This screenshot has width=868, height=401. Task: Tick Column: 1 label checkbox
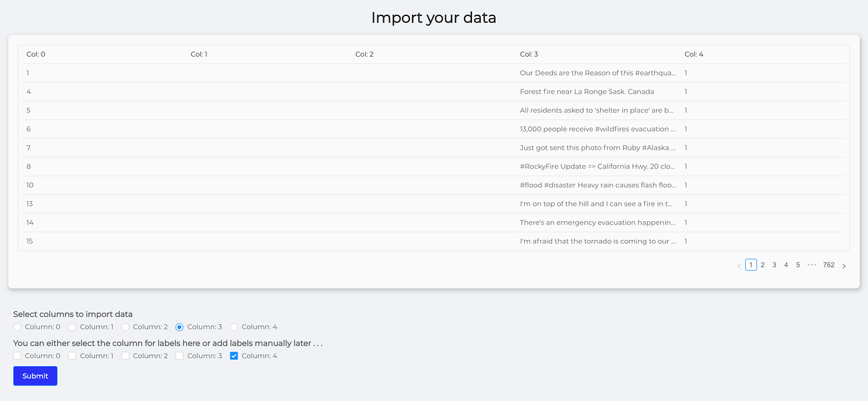pos(72,356)
